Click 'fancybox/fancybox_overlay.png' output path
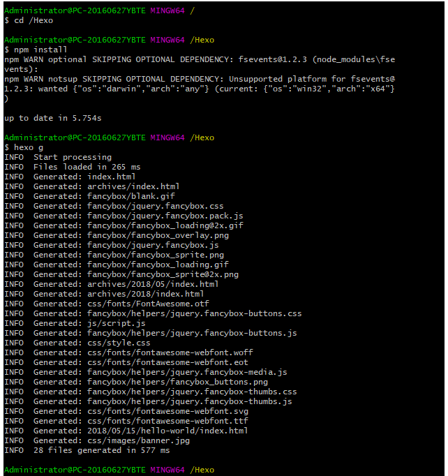Image resolution: width=448 pixels, height=476 pixels. (x=158, y=235)
